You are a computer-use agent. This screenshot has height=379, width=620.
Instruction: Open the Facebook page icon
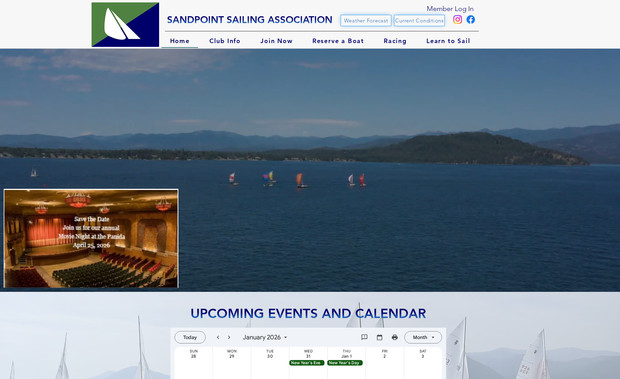471,19
